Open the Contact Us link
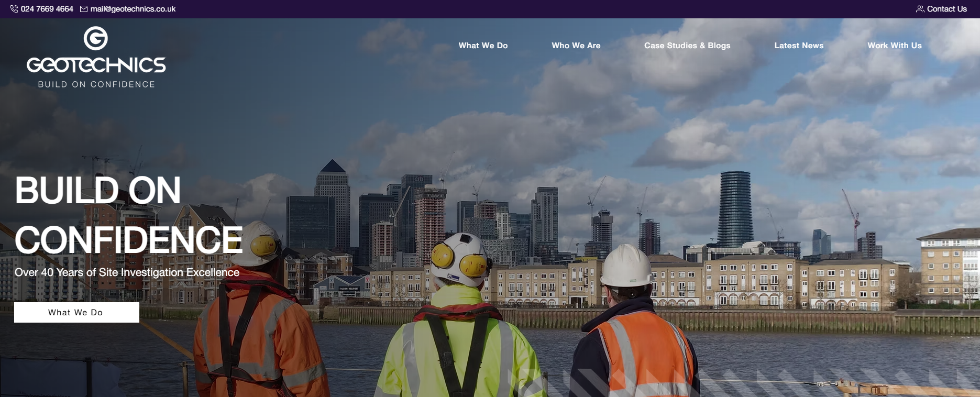 946,9
